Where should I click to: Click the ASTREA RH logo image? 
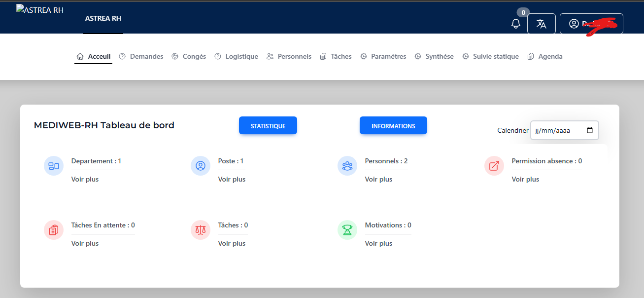coord(40,9)
